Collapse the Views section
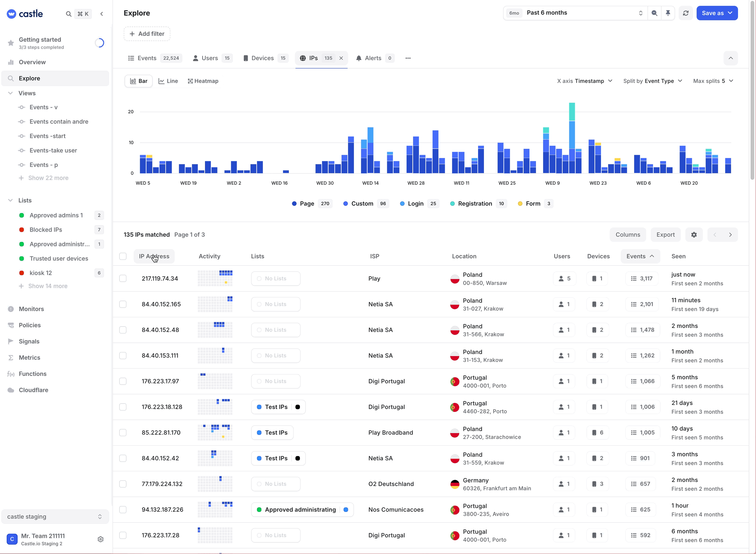This screenshot has width=756, height=554. (10, 93)
